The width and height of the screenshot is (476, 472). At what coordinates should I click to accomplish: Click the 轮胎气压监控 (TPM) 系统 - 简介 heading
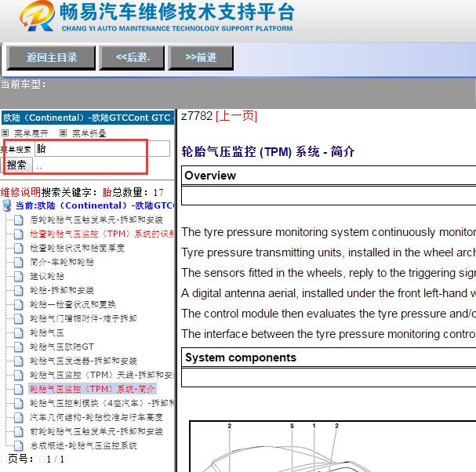(268, 151)
